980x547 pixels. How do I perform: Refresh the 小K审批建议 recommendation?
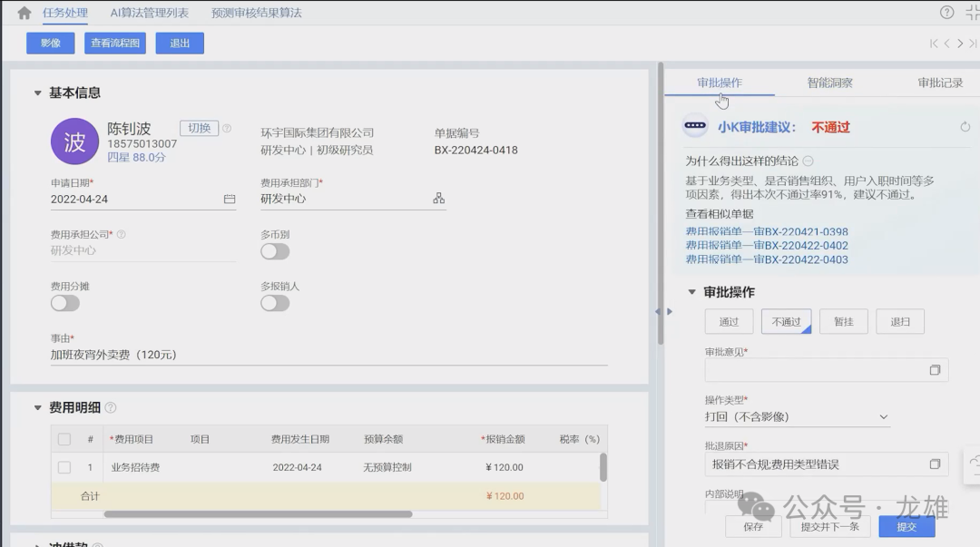pyautogui.click(x=965, y=127)
